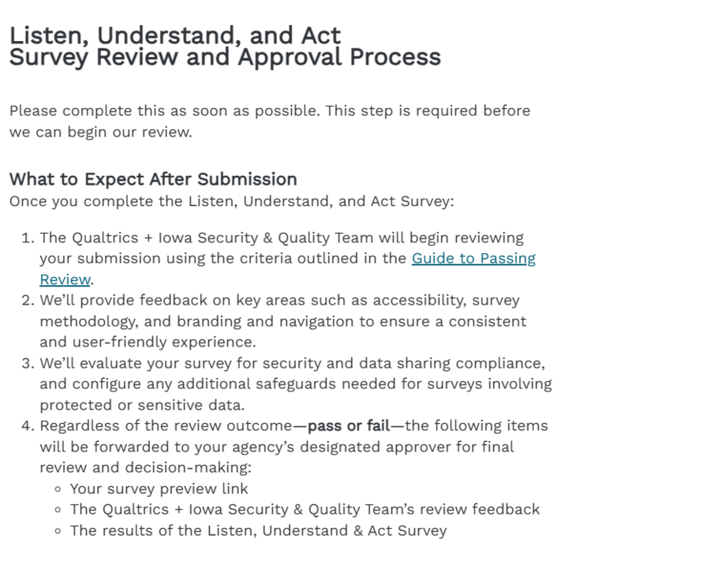This screenshot has width=722, height=588.
Task: Click "The results of the Listen, Understand & Act Survey" bullet
Action: (258, 530)
